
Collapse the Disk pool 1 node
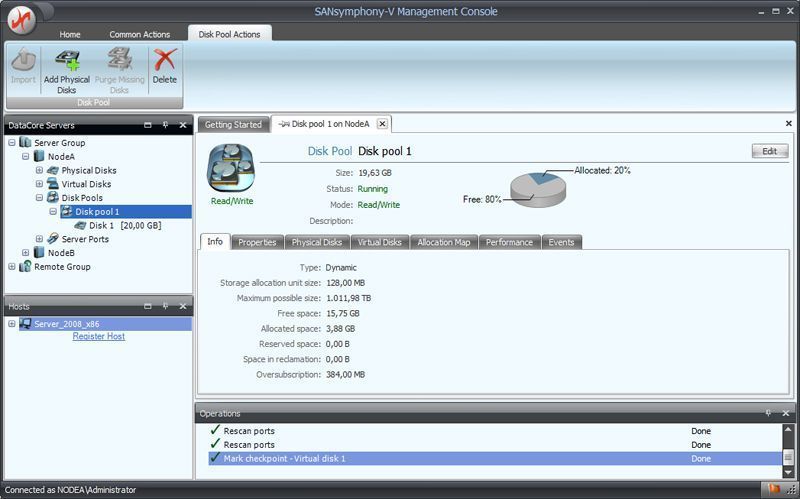pyautogui.click(x=53, y=212)
